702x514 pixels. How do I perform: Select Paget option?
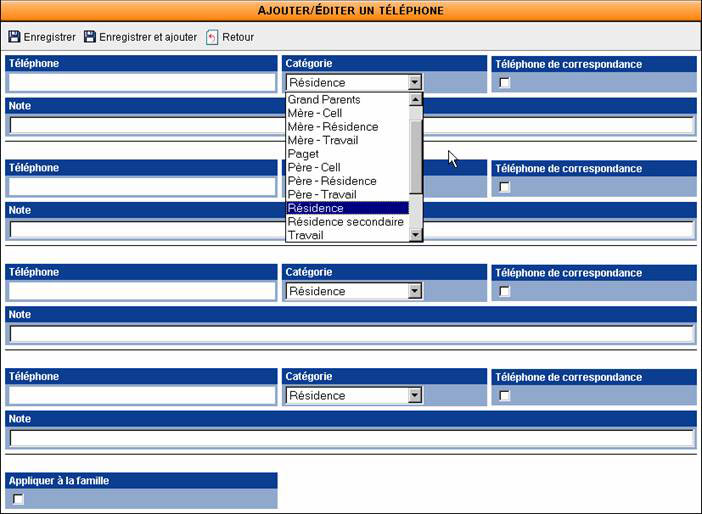tap(347, 154)
